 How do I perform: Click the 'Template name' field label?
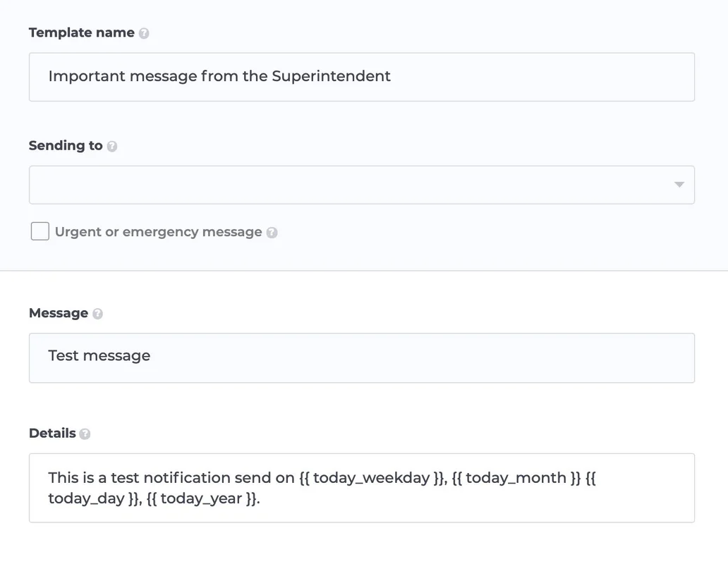point(81,32)
